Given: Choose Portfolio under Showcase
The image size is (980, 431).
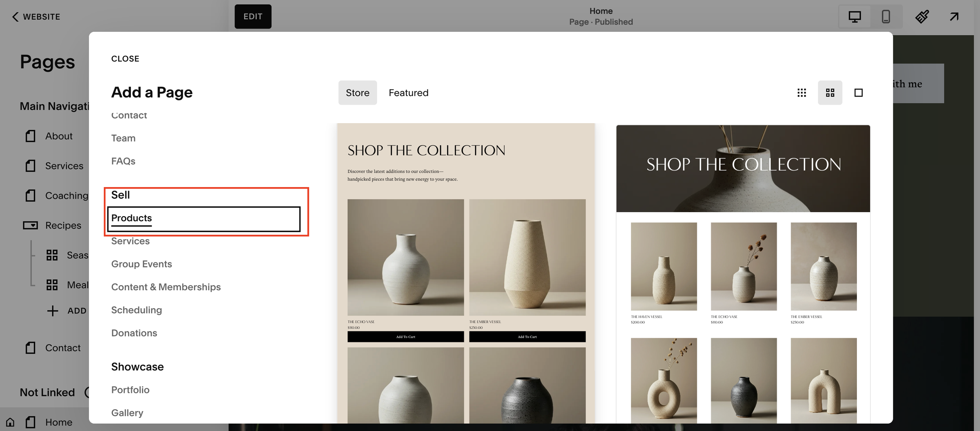Looking at the screenshot, I should pos(130,389).
